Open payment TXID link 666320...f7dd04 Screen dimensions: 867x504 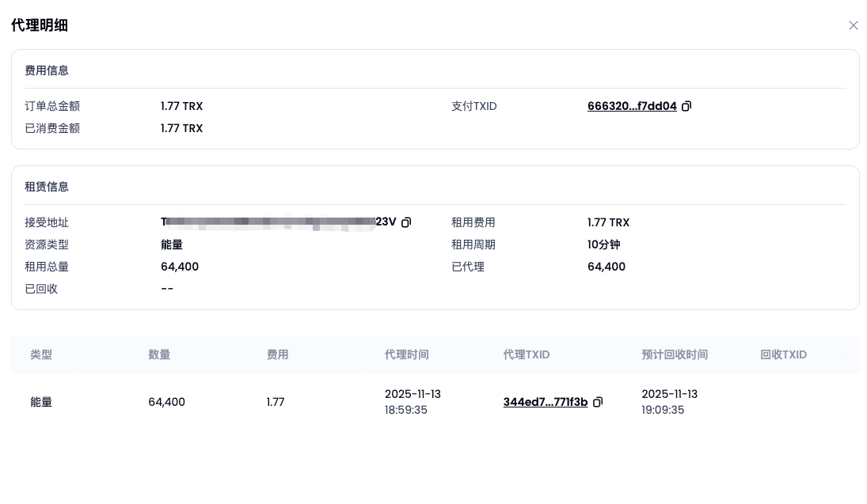631,106
